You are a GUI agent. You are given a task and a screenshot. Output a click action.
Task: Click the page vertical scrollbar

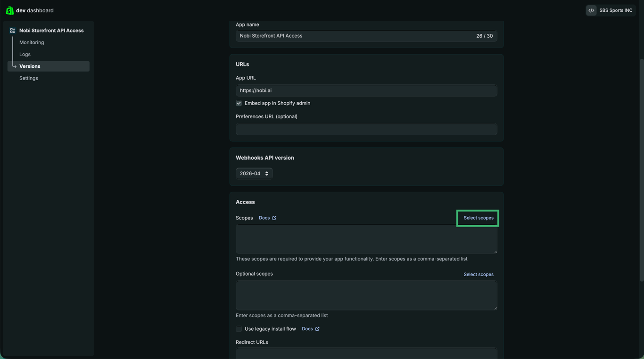(642, 170)
